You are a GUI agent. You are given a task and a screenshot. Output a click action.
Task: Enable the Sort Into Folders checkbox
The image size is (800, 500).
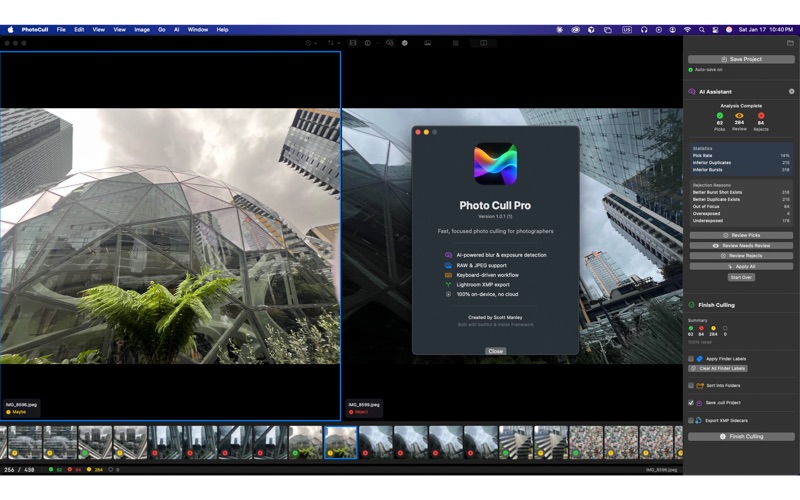691,386
